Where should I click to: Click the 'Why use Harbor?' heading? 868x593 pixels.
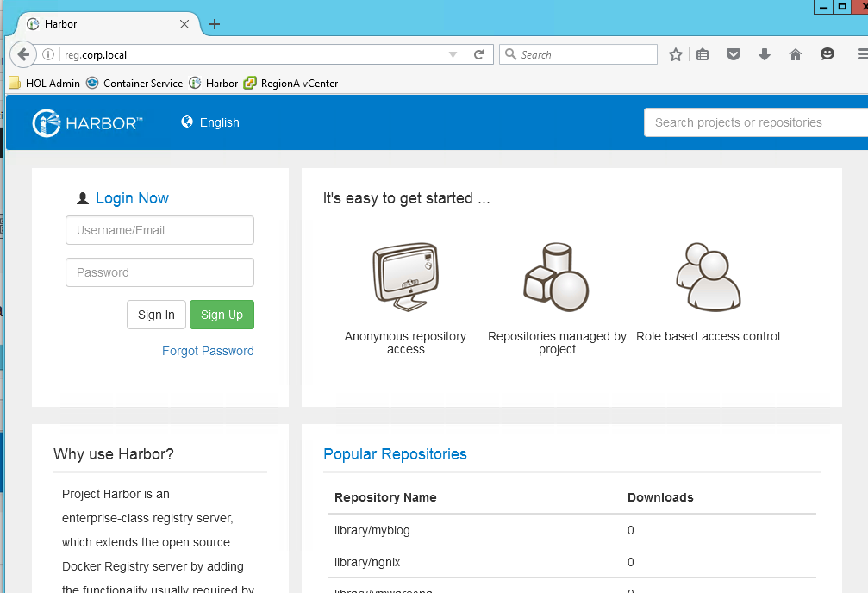[x=114, y=454]
